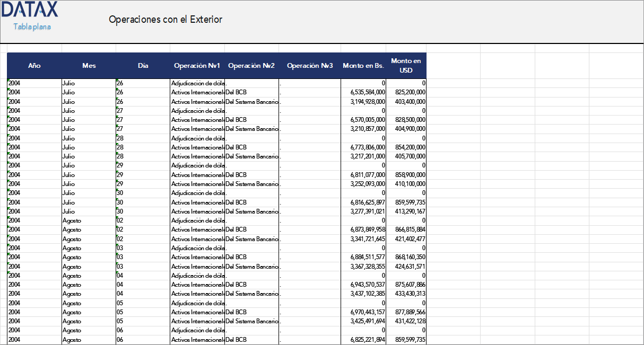Select the "Operaciones con el Exterior" title

pos(165,19)
